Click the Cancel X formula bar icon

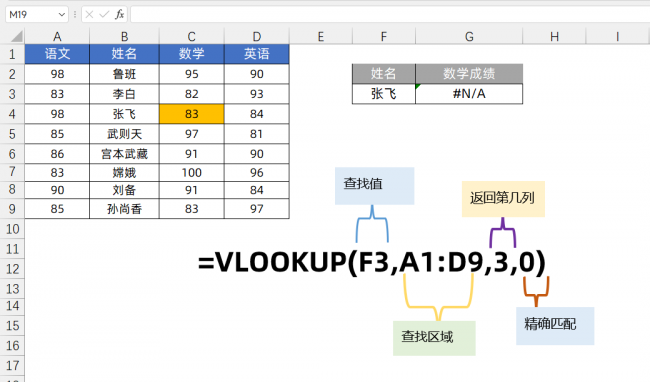pyautogui.click(x=89, y=15)
